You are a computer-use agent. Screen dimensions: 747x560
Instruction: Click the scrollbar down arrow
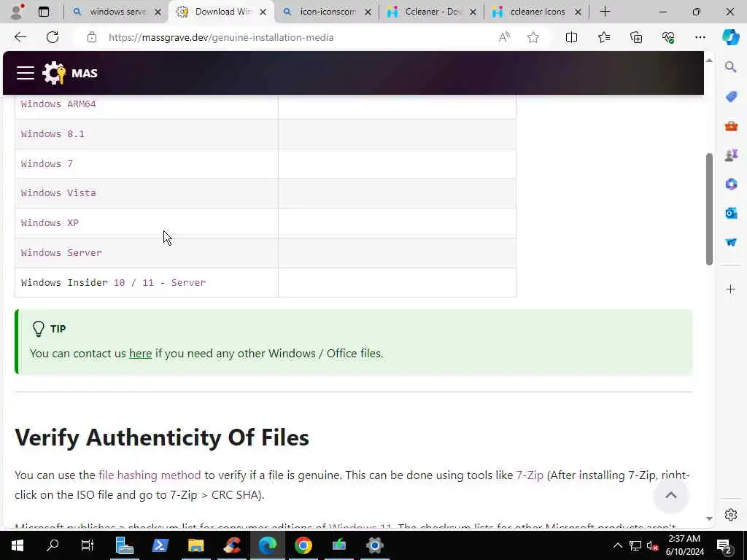[709, 518]
